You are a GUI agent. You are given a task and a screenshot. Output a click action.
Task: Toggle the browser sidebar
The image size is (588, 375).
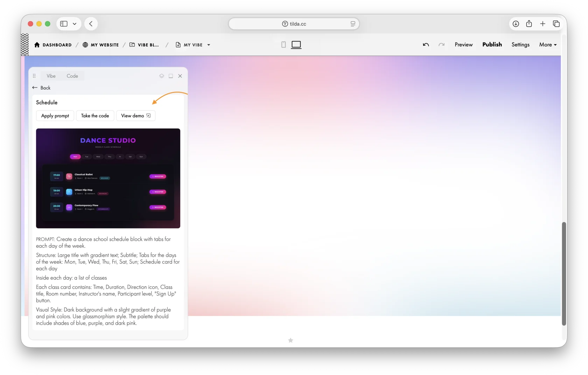[x=64, y=24]
